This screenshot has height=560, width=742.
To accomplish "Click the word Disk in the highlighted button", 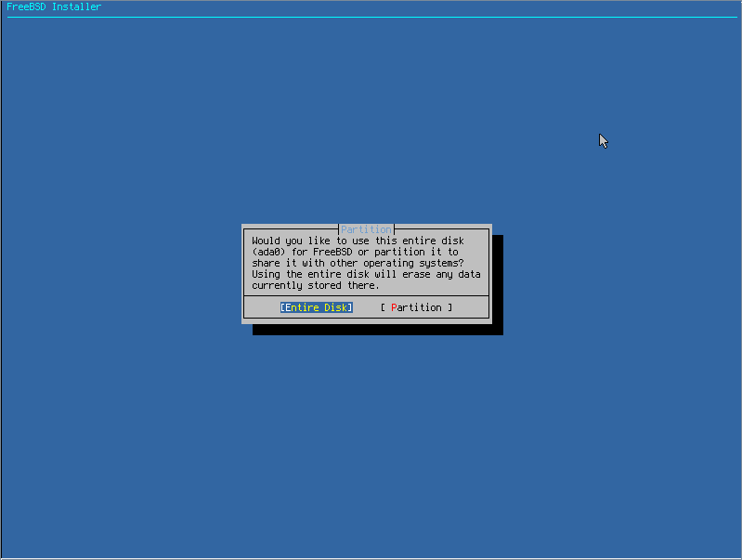I will click(x=336, y=307).
